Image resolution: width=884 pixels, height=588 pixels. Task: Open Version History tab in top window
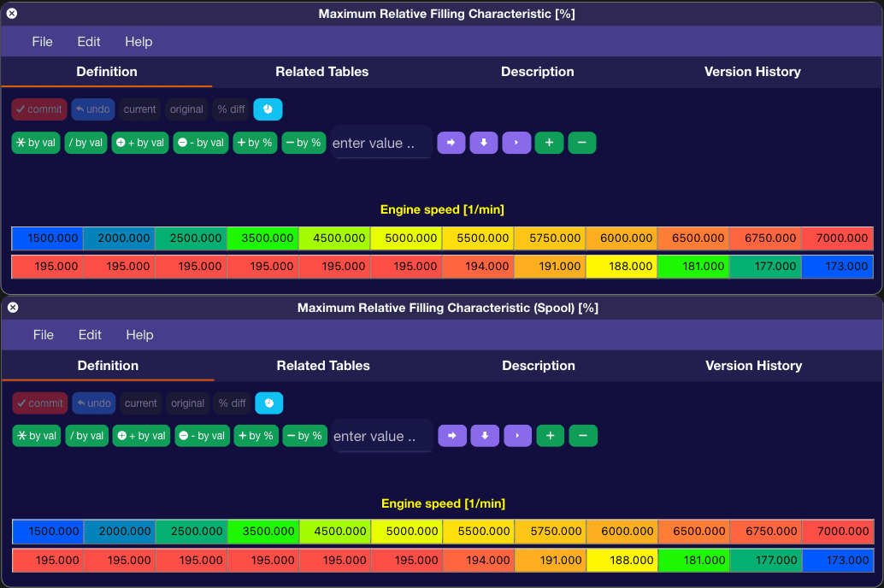[752, 72]
